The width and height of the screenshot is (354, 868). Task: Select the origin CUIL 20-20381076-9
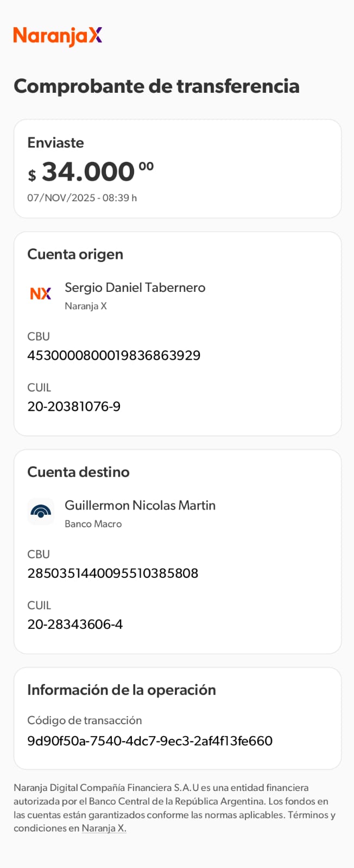pos(74,406)
